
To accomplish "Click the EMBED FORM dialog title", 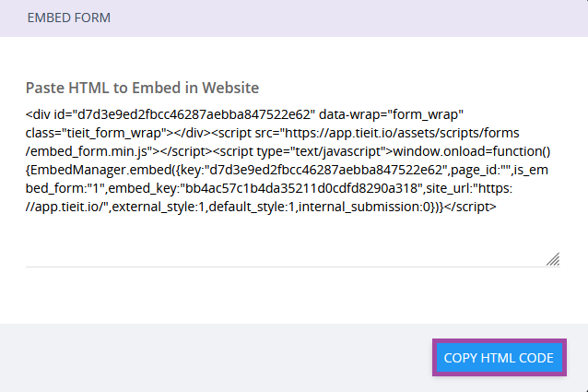I will click(x=69, y=18).
